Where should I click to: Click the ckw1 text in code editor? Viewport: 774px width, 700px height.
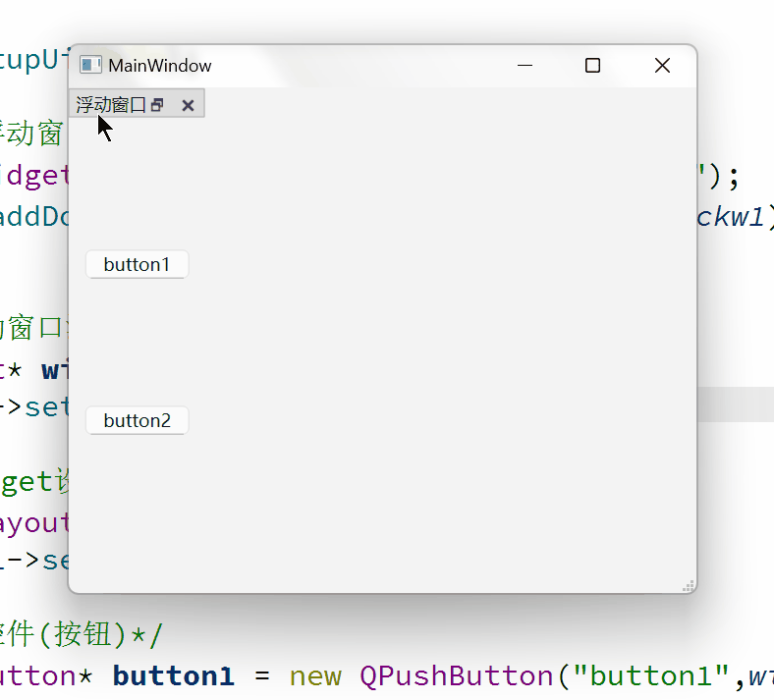[732, 217]
